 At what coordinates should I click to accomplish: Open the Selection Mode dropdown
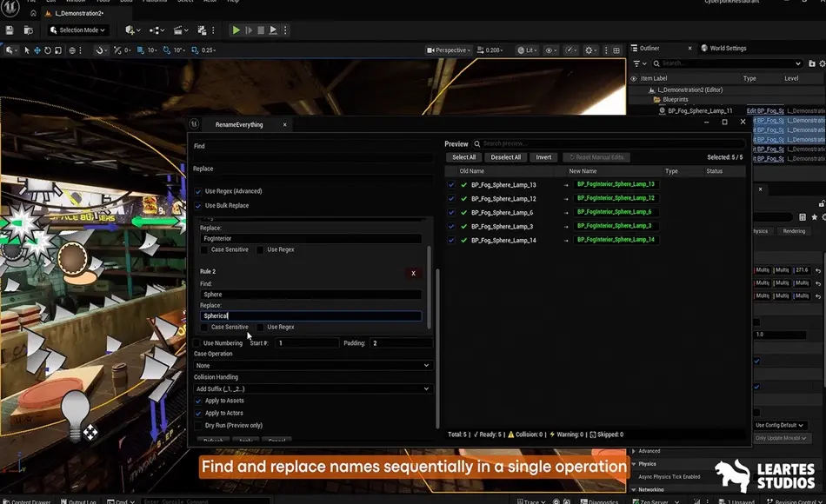[x=78, y=30]
